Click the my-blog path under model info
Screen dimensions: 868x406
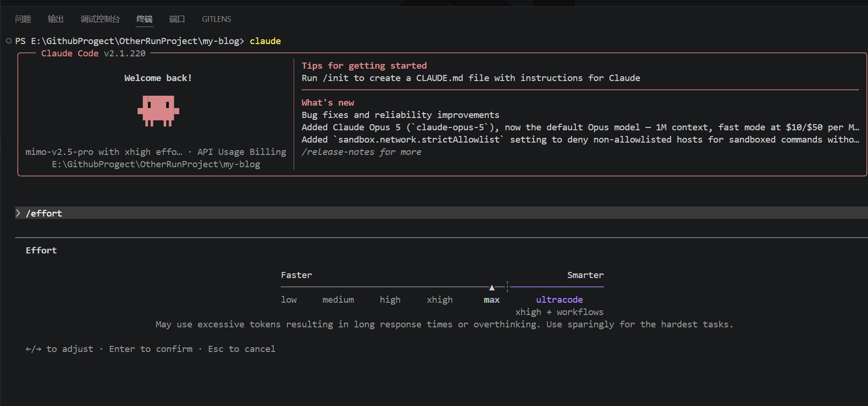coord(156,164)
